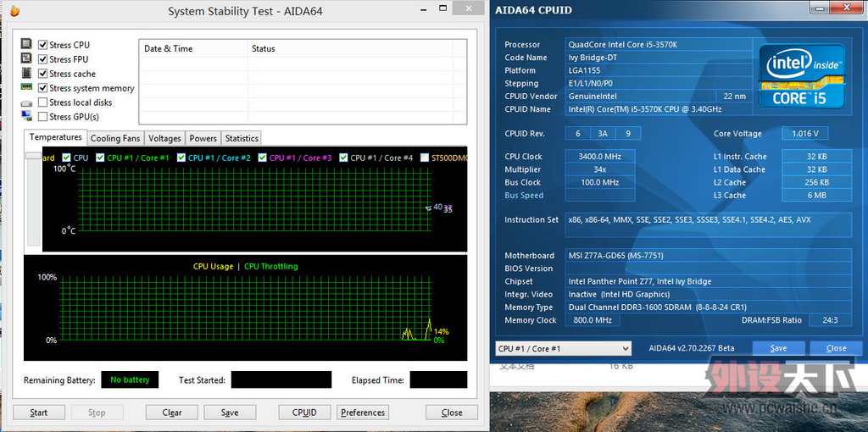Click the Test Started field

click(281, 379)
